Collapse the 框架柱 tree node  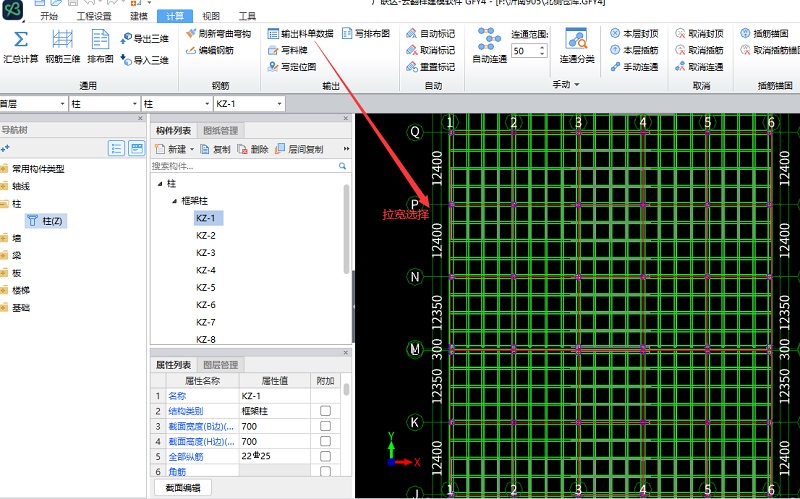[174, 201]
